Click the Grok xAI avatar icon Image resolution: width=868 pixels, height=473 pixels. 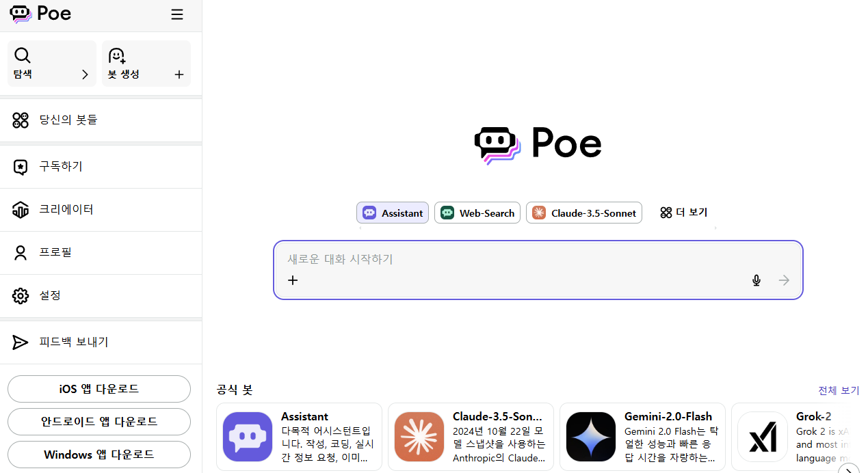[763, 437]
